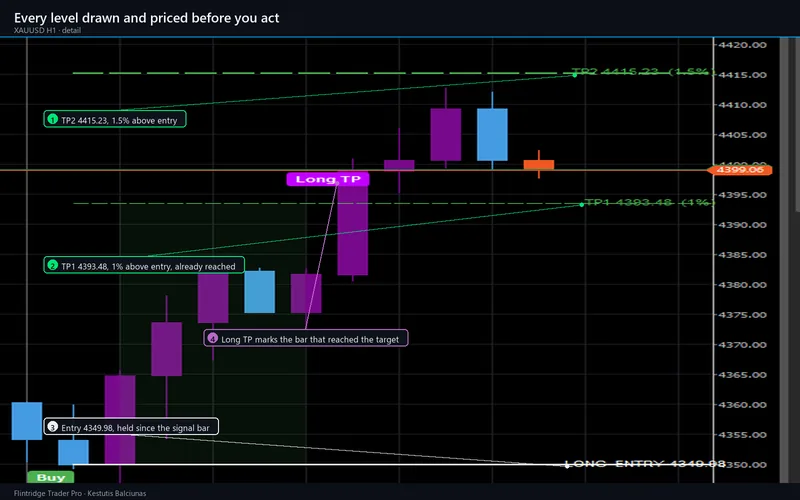Click the Flintridge Trader Pro footer text
This screenshot has width=800, height=500.
point(80,493)
